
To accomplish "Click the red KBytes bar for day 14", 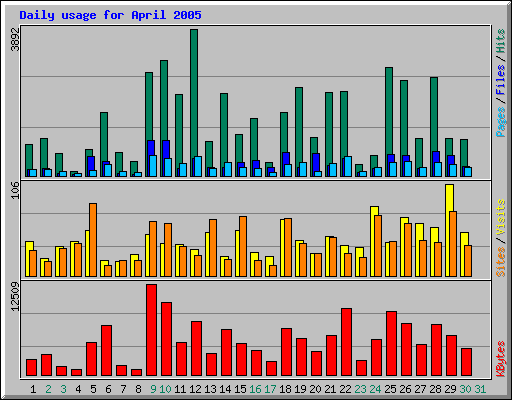I will pos(227,353).
